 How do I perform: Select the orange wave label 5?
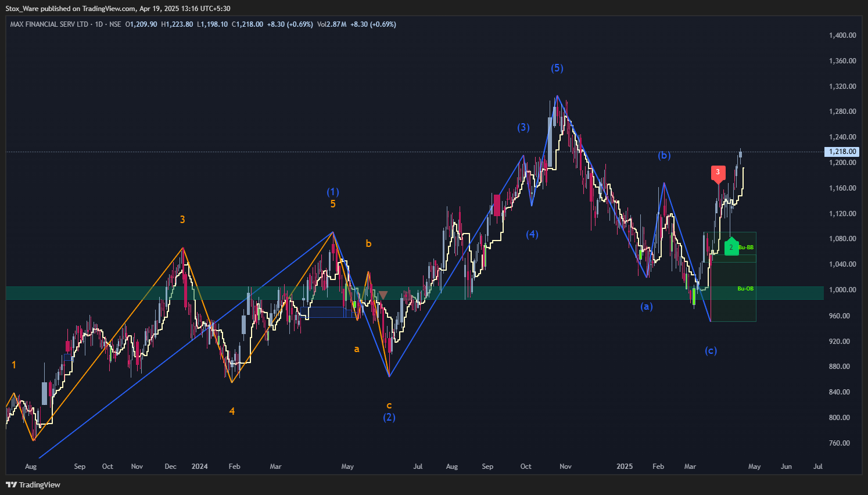(333, 204)
